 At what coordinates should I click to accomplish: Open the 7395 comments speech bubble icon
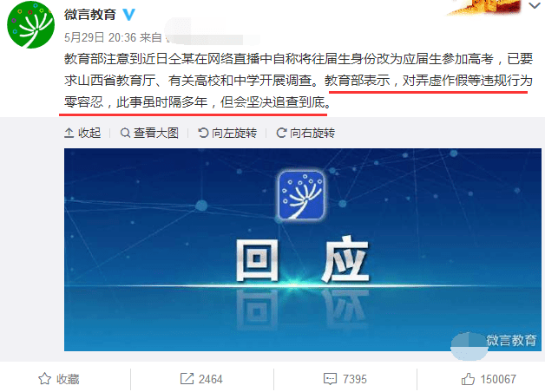330,379
